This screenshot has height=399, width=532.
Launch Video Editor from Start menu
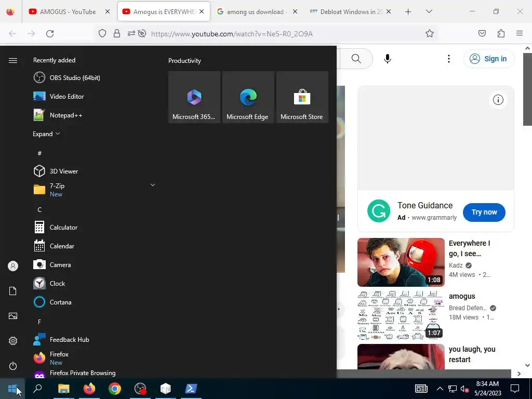coord(58,96)
